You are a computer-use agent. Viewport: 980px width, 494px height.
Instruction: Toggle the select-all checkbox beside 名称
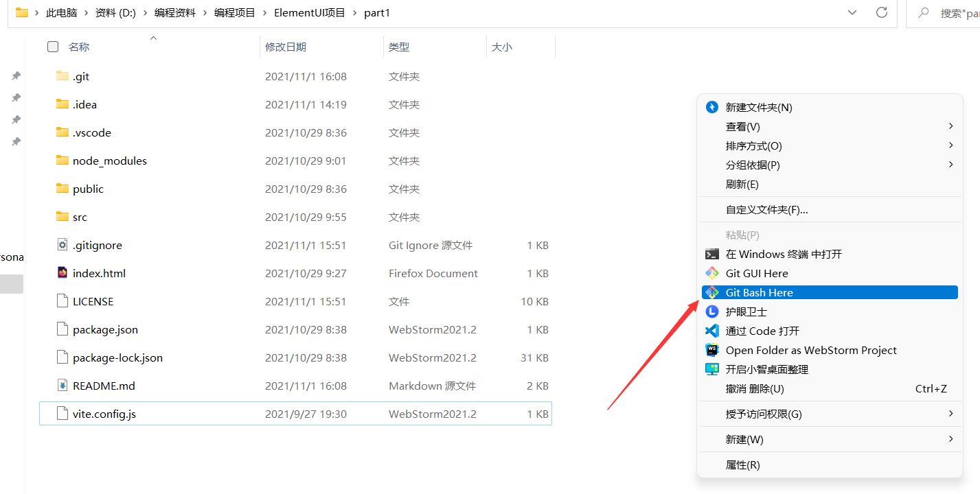(x=53, y=47)
